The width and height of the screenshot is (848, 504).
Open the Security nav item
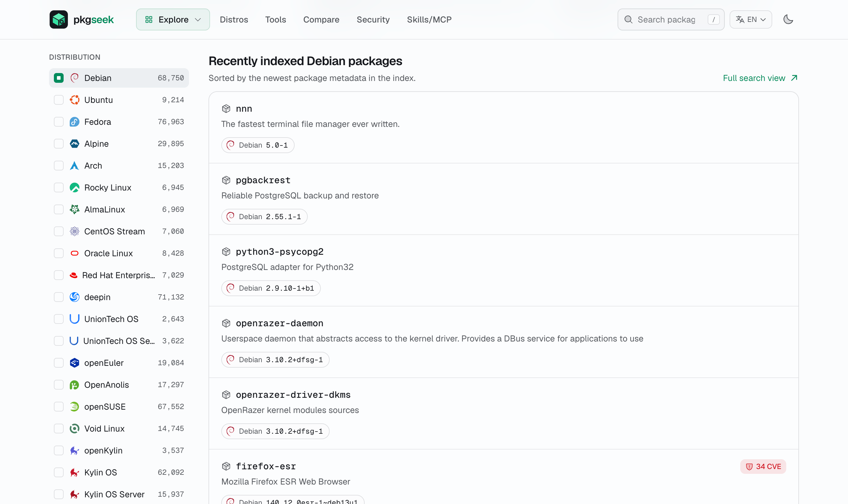coord(373,19)
